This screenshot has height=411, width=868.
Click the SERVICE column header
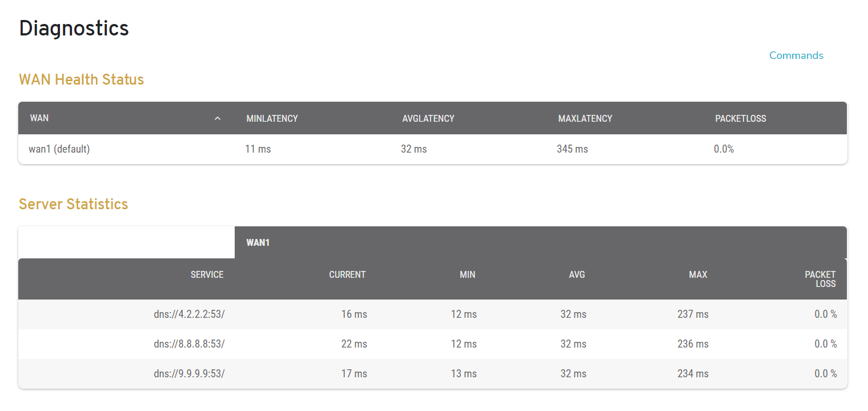(207, 275)
